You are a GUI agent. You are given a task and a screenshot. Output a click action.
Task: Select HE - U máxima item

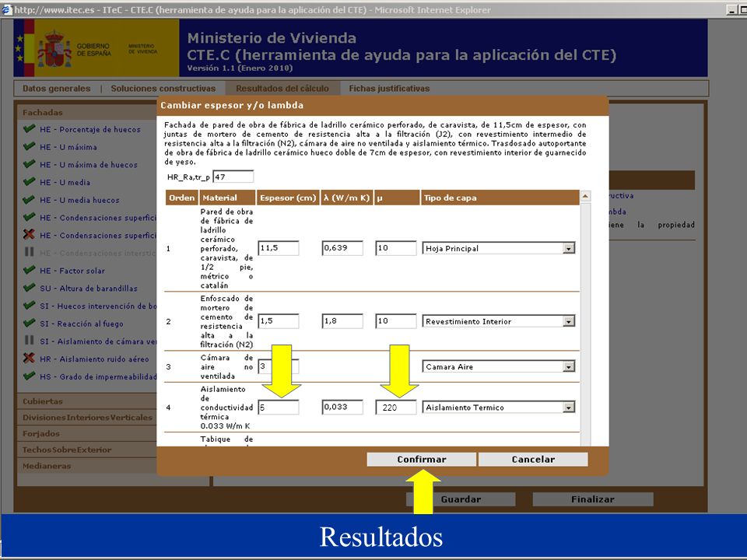coord(68,147)
